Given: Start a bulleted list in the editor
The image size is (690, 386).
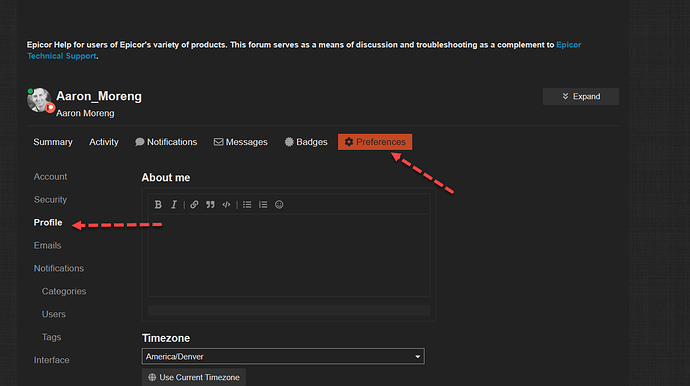Looking at the screenshot, I should (x=247, y=205).
